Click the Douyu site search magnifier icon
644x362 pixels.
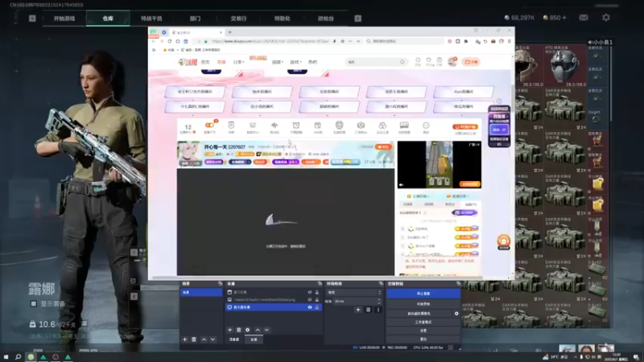[402, 62]
